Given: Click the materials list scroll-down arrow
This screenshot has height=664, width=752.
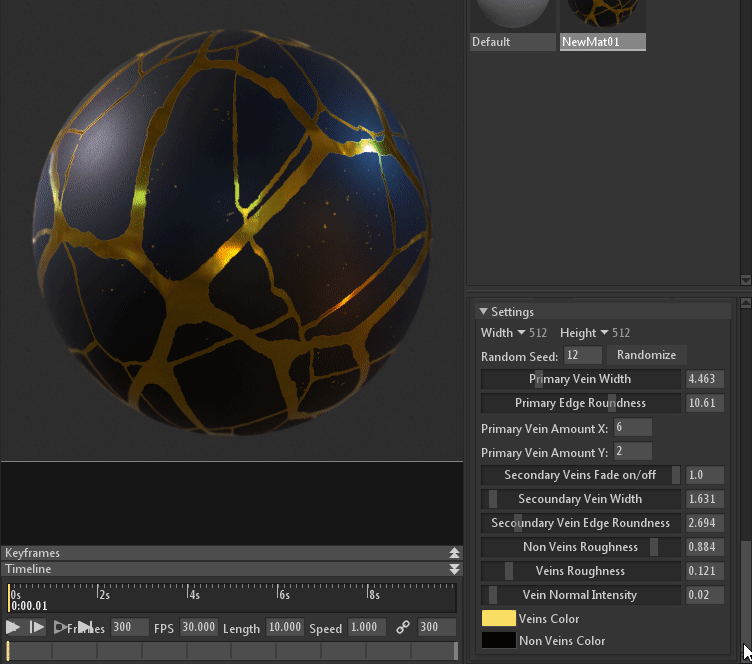Looking at the screenshot, I should pyautogui.click(x=745, y=280).
